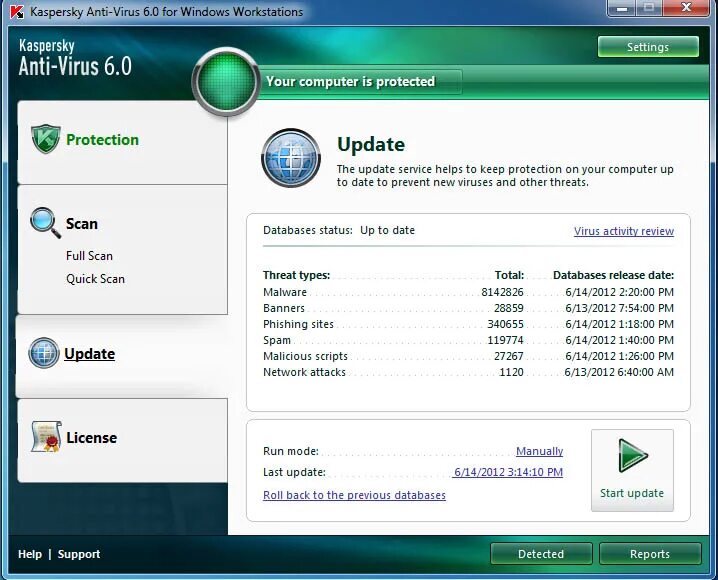Screen dimensions: 718x580
Task: Click the Kaspersky Anti-Virus 6.0 logo text
Action: click(75, 58)
